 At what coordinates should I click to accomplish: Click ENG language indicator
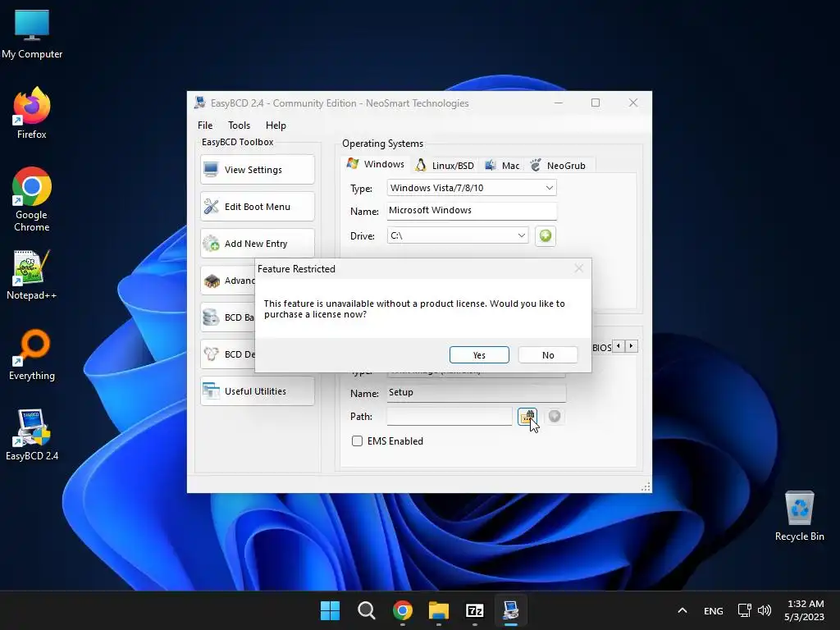click(x=713, y=610)
